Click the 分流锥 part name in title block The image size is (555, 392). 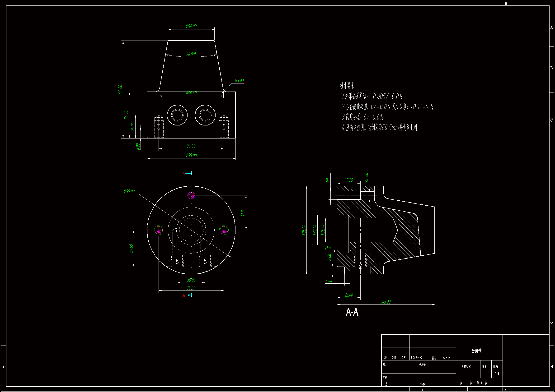476,351
